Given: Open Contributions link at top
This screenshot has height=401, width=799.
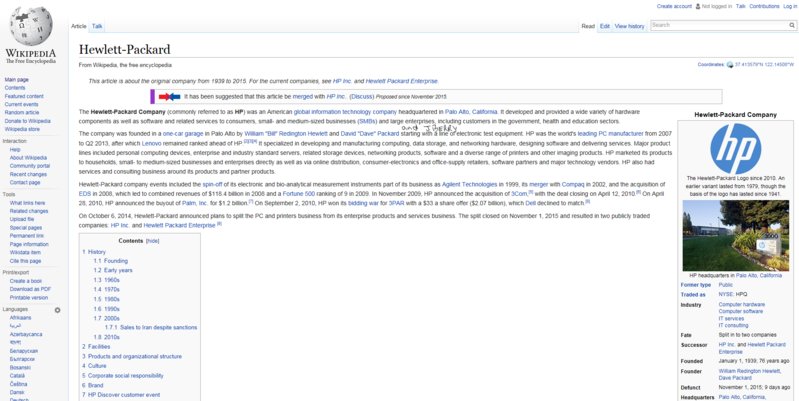Looking at the screenshot, I should 764,6.
